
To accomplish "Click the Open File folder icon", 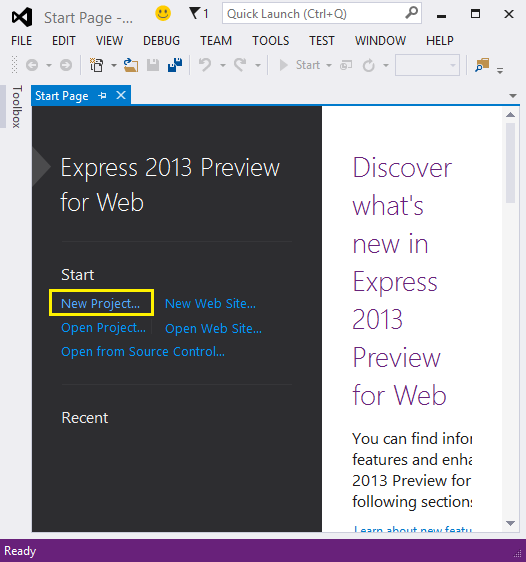I will pos(131,65).
